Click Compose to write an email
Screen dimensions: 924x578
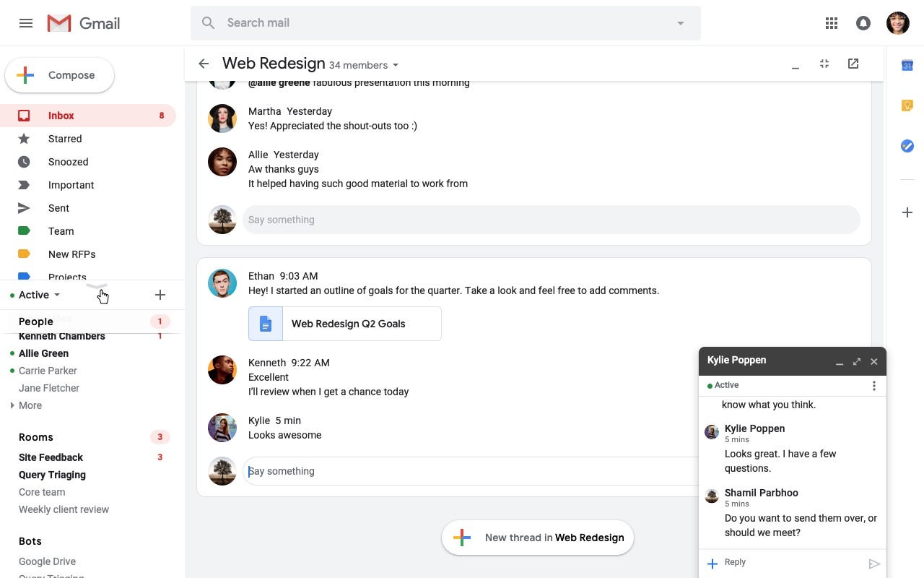point(59,74)
